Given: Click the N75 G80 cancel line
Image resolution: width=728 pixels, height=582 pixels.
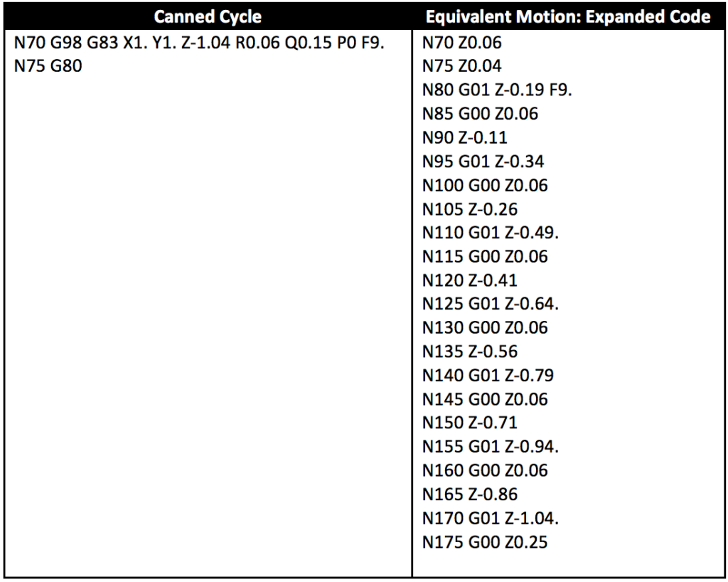Looking at the screenshot, I should click(x=48, y=67).
